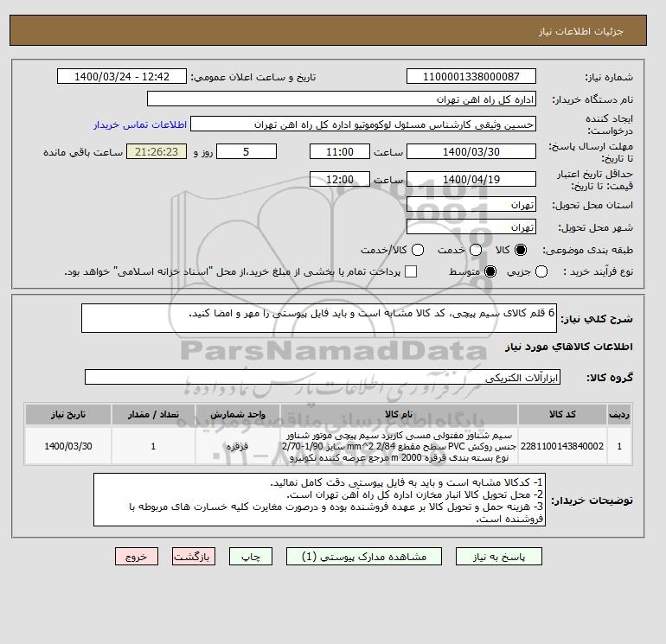The height and width of the screenshot is (644, 666).
Task: Open مشاهده مدارک پیوستی (1) button
Action: pos(364,557)
